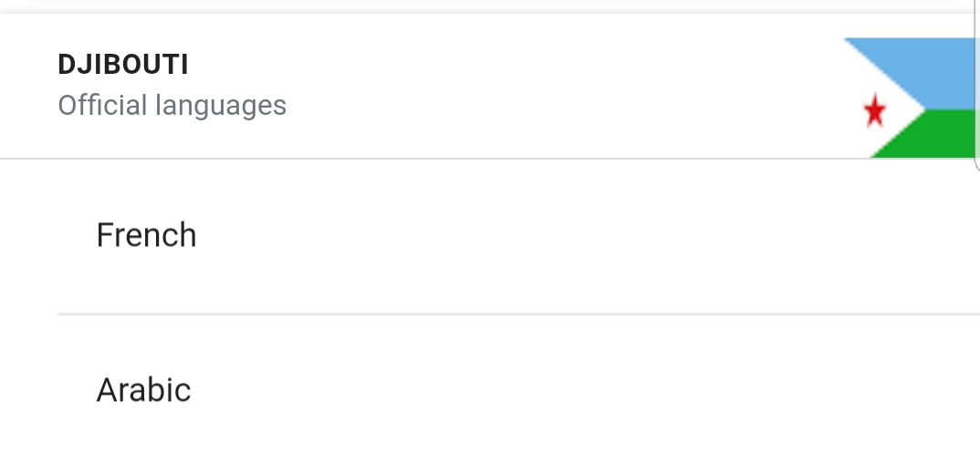
Task: Click the Official languages subtitle
Action: [x=172, y=106]
